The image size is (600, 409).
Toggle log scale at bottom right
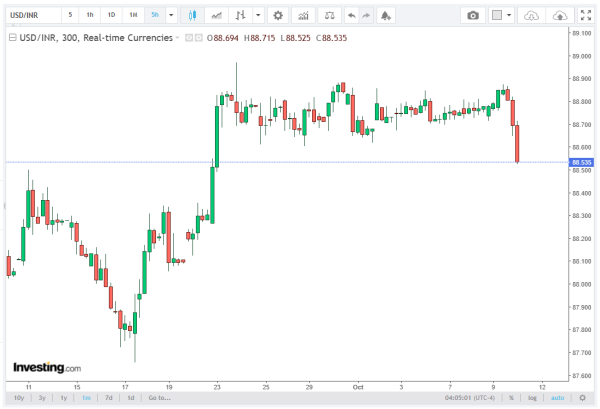(532, 398)
